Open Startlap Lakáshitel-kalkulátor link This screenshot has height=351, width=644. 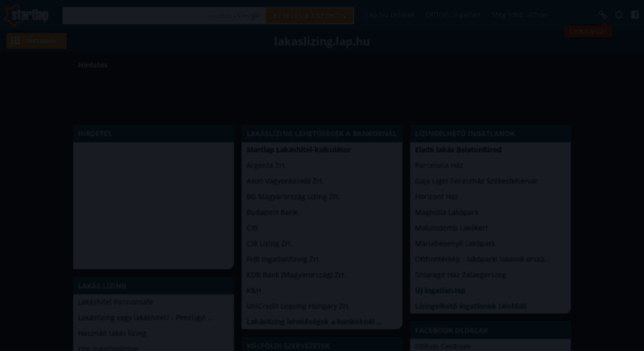point(298,149)
